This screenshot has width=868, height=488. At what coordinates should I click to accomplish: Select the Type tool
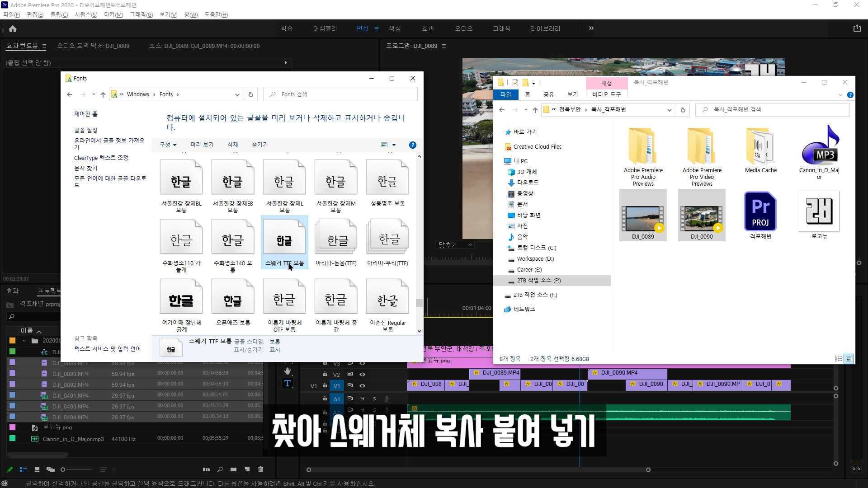pos(288,384)
